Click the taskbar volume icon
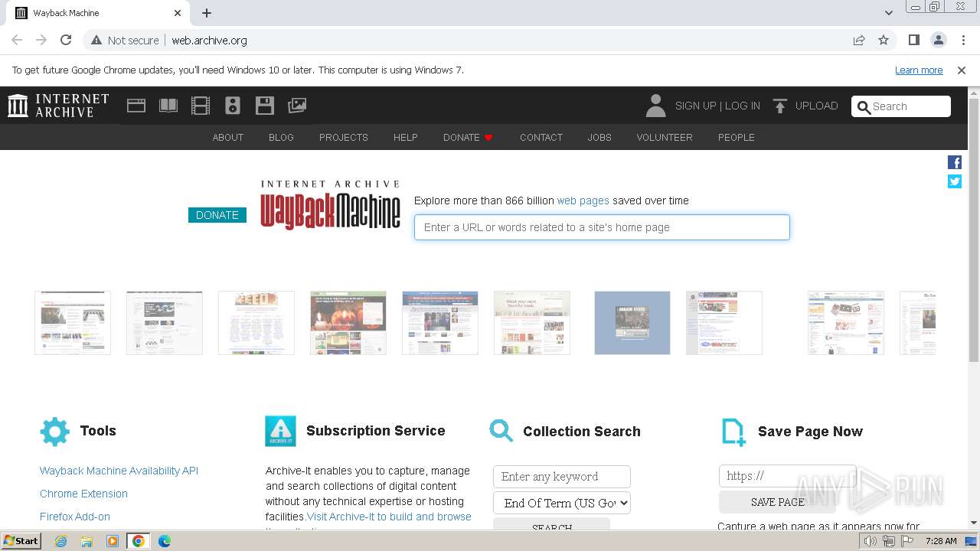Image resolution: width=980 pixels, height=551 pixels. (871, 541)
